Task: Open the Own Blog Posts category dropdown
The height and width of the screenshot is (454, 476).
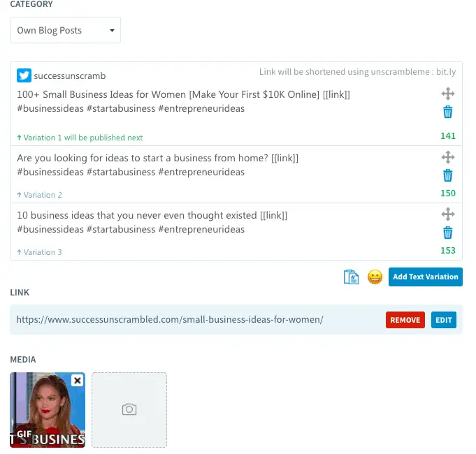Action: pos(65,30)
